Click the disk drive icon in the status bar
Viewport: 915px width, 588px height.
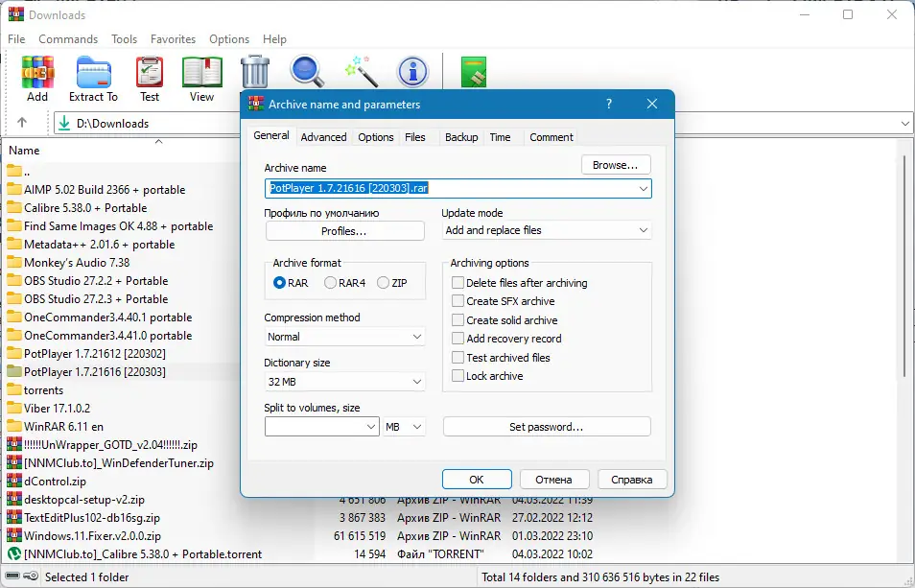(12, 576)
